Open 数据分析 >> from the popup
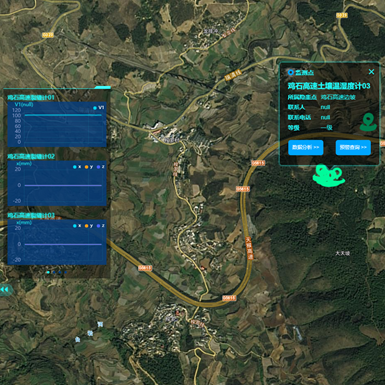Screen dimensions: 385x385 (306, 147)
